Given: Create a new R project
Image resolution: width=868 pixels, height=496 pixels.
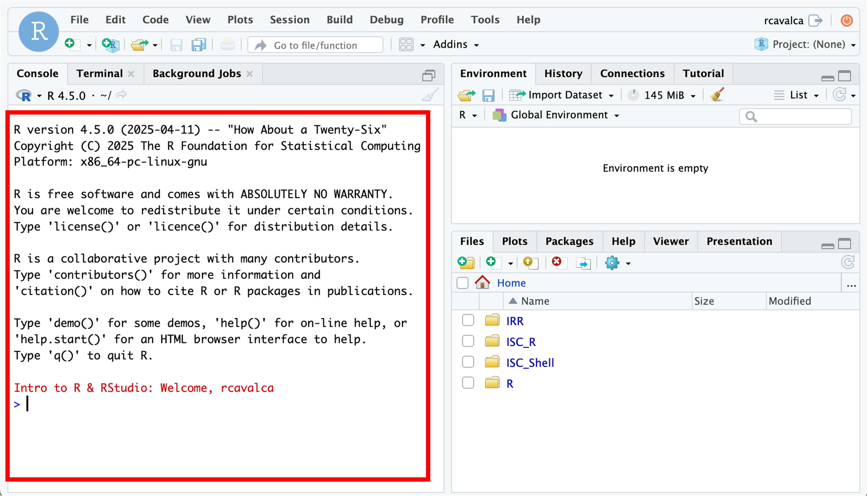Looking at the screenshot, I should point(110,44).
